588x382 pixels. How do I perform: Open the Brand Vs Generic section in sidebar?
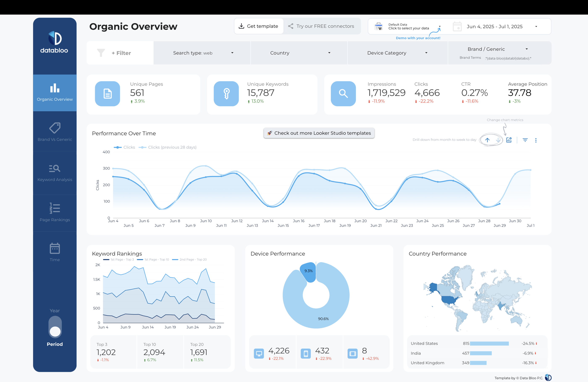(x=55, y=132)
